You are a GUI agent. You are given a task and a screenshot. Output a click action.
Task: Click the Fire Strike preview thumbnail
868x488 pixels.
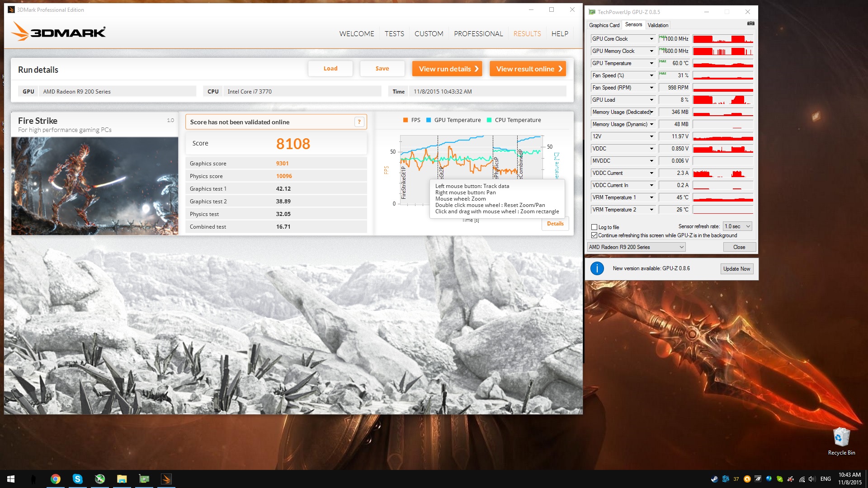point(94,186)
